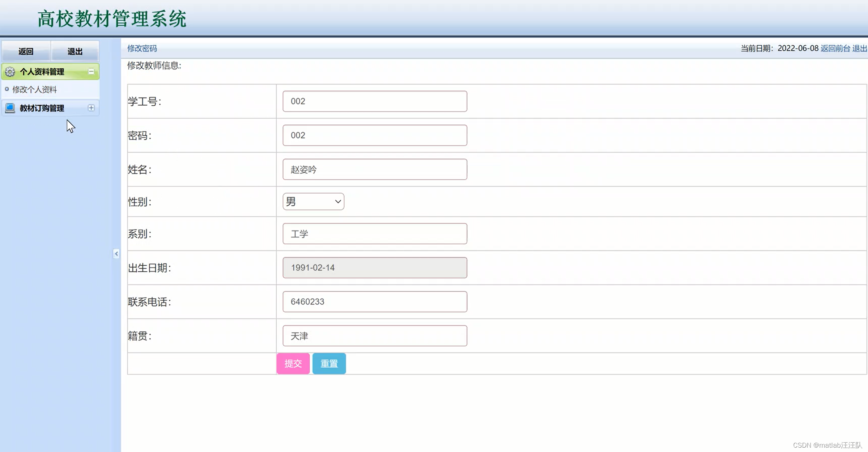The height and width of the screenshot is (452, 868).
Task: Click monitor icon beside 教材订购管理
Action: (10, 108)
